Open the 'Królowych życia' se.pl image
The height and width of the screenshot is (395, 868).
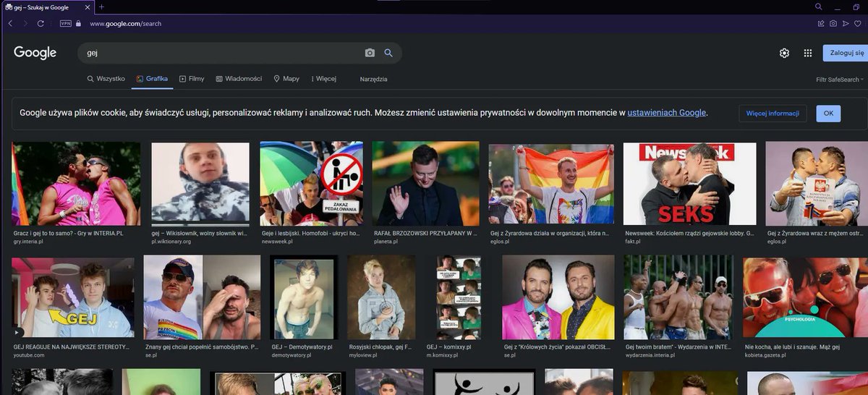(558, 297)
